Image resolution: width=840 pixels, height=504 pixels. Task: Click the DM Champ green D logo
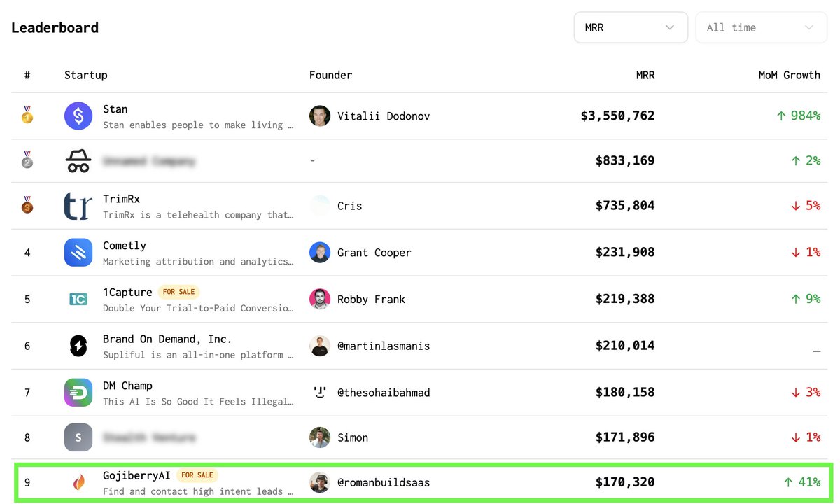(x=78, y=393)
